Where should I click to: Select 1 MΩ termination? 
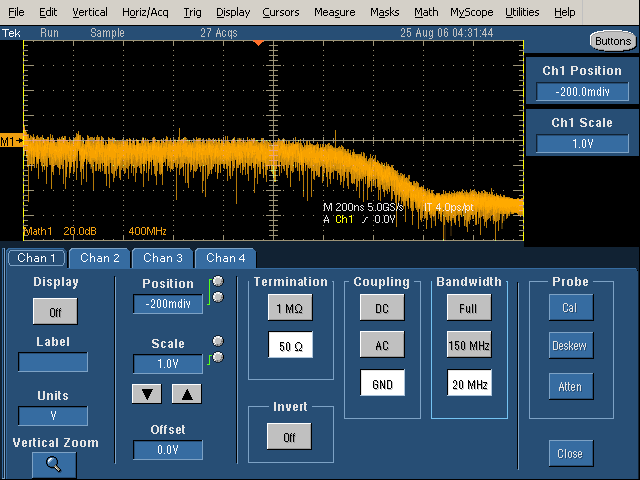[289, 309]
